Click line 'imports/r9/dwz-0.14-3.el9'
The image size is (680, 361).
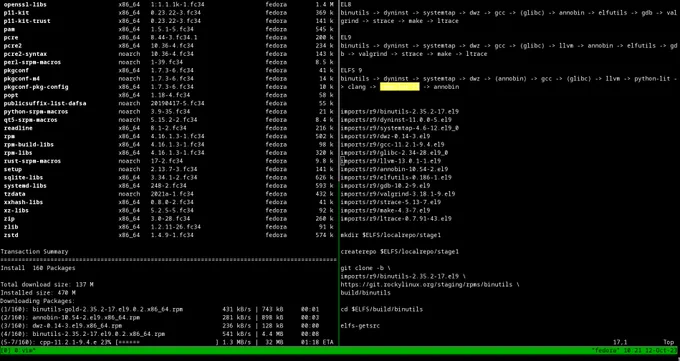click(385, 136)
